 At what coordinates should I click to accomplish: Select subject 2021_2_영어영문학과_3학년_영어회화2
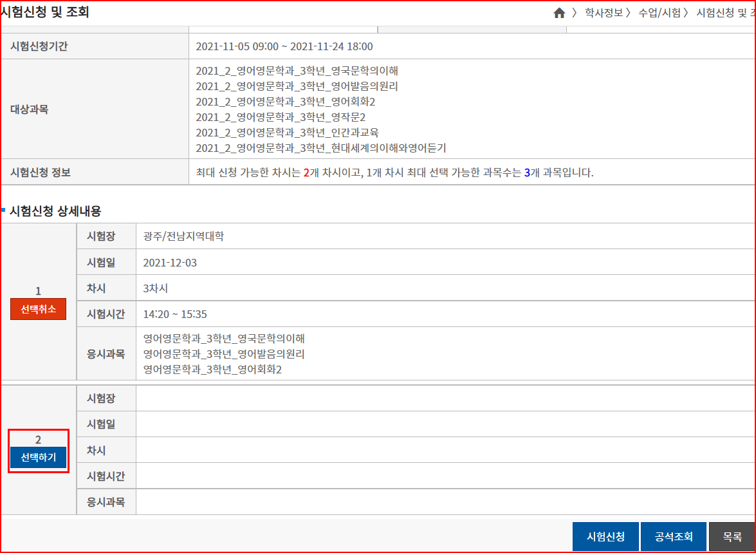pos(286,102)
